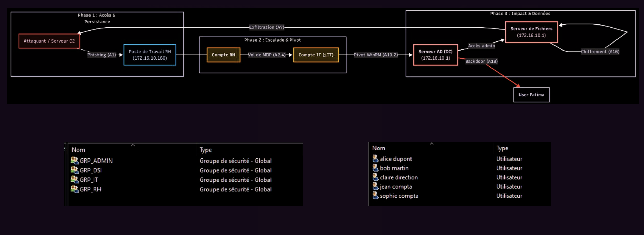Click the Attaquant / Serveur C2 node
Screen dimensions: 644x235
[x=49, y=41]
